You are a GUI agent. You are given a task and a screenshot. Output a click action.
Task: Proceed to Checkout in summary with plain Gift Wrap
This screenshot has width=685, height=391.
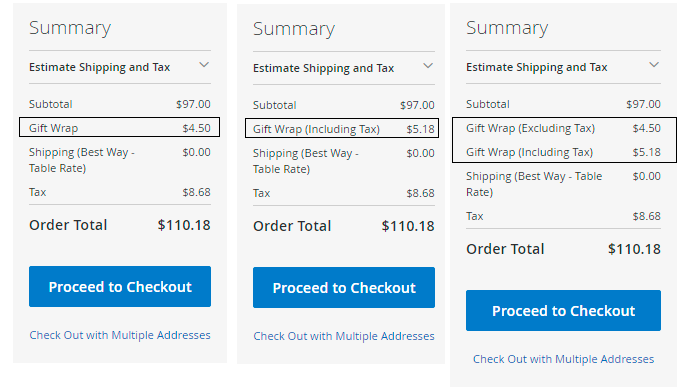click(x=120, y=287)
